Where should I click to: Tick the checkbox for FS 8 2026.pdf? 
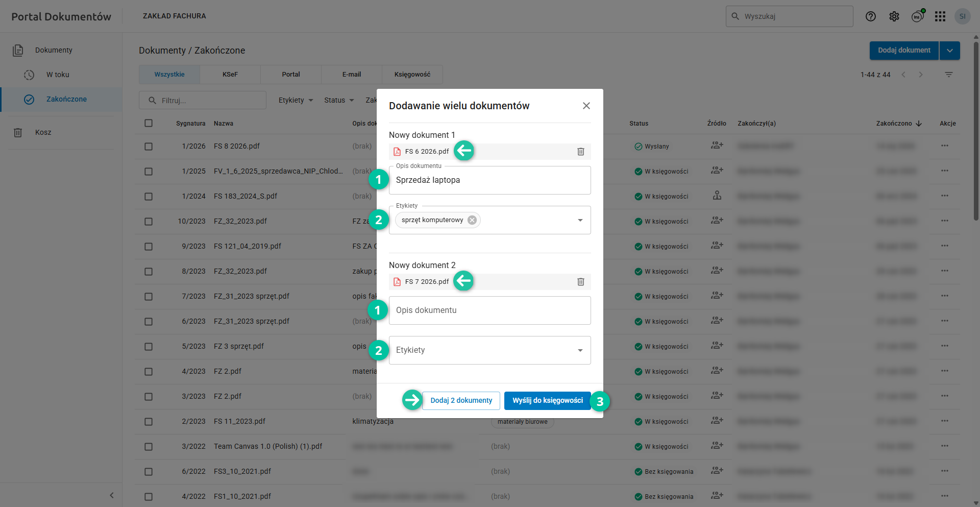pos(149,147)
